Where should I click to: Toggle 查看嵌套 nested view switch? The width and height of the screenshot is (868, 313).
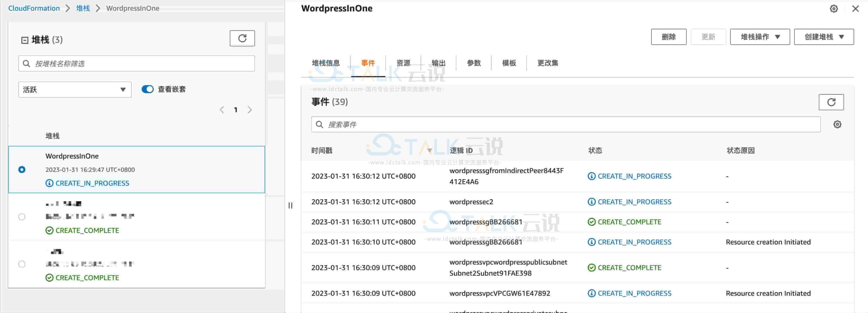pos(147,89)
